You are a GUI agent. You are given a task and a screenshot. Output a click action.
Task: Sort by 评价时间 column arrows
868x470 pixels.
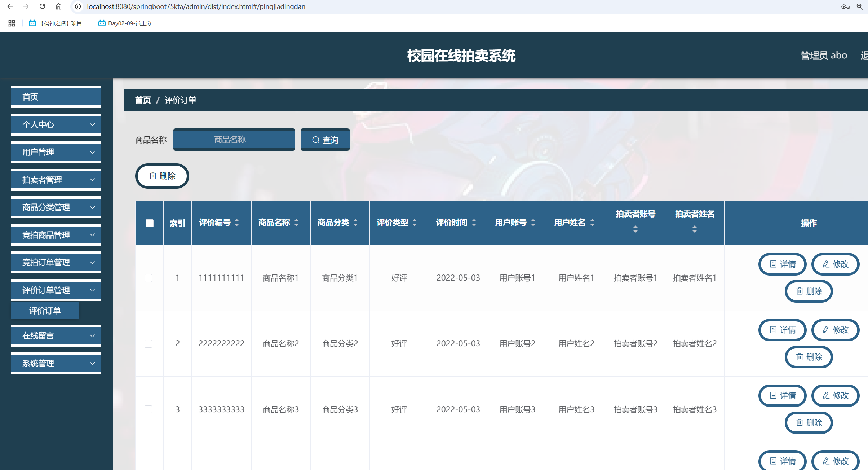pyautogui.click(x=474, y=223)
